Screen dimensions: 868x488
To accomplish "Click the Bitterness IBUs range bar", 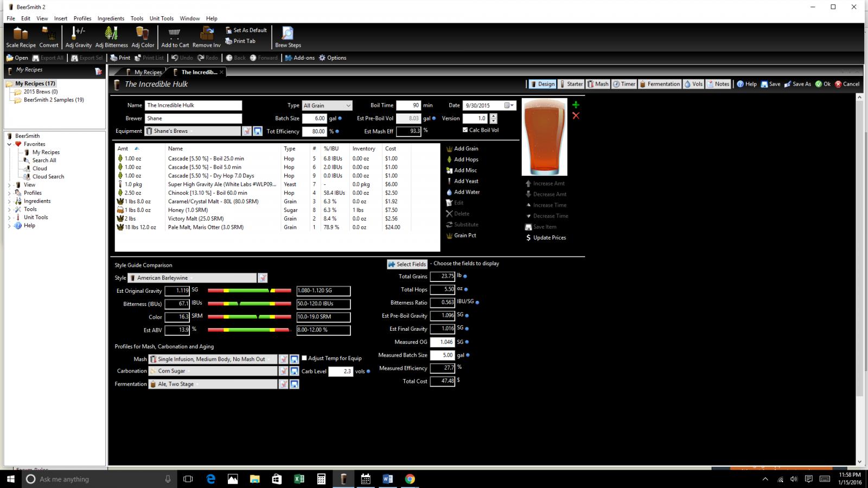I will tap(249, 304).
